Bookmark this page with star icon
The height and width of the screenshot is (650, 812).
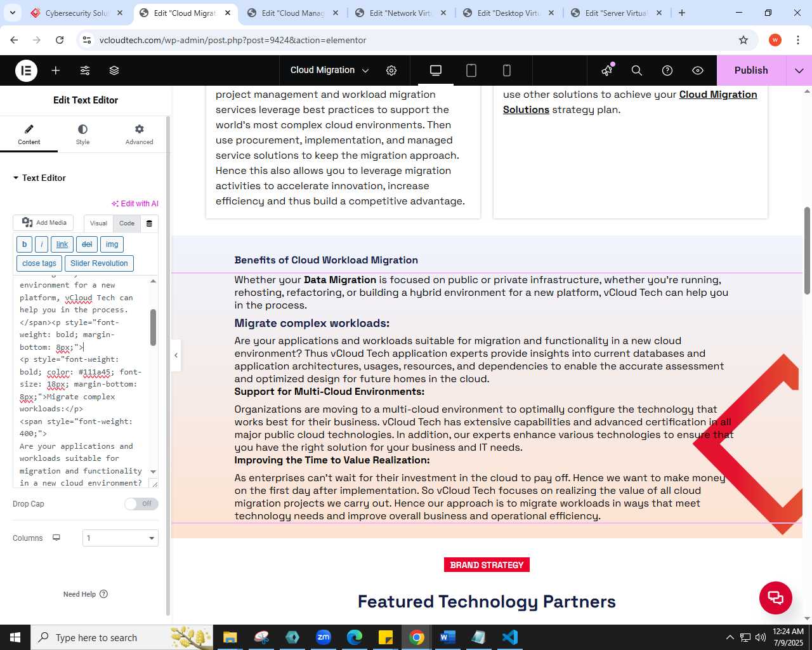[x=743, y=40]
